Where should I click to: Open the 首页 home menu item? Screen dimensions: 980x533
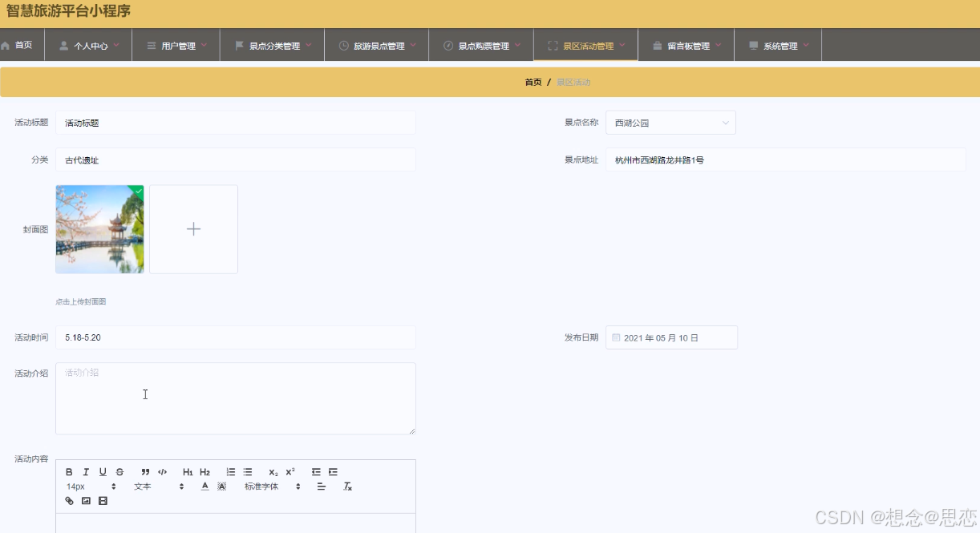pos(22,46)
